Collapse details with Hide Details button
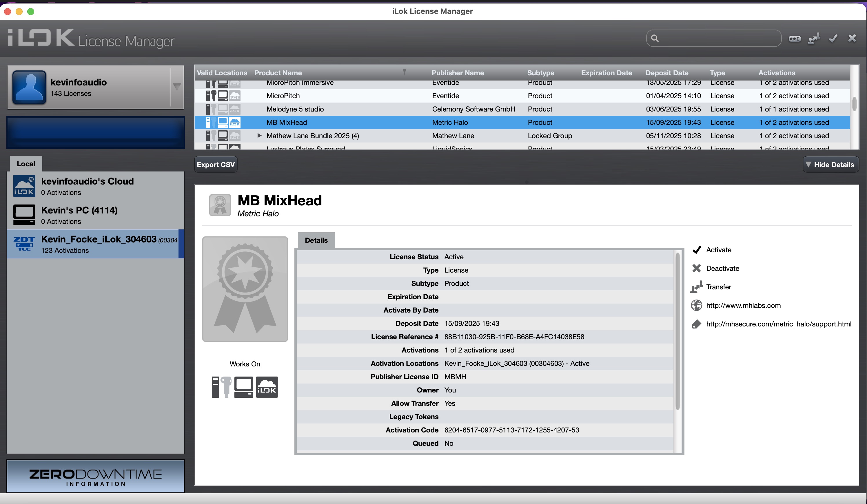The width and height of the screenshot is (867, 504). click(830, 165)
